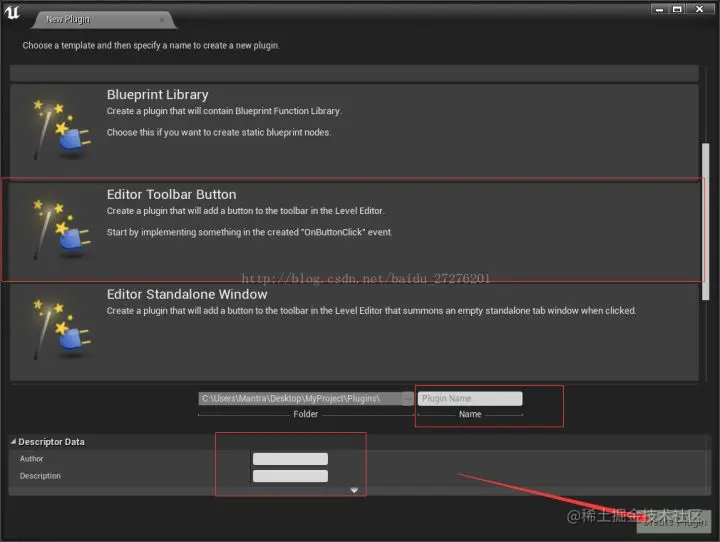Click the Author text field
Image resolution: width=720 pixels, height=542 pixels.
(290, 459)
